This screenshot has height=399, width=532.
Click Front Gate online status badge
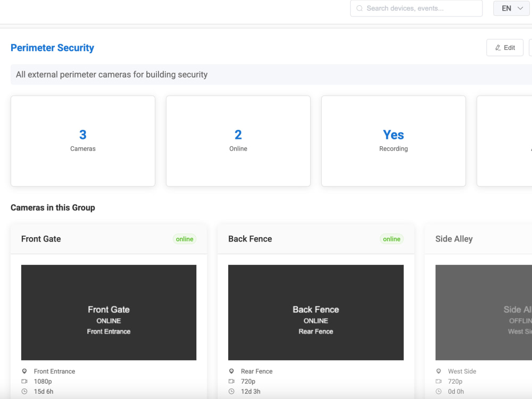click(185, 239)
